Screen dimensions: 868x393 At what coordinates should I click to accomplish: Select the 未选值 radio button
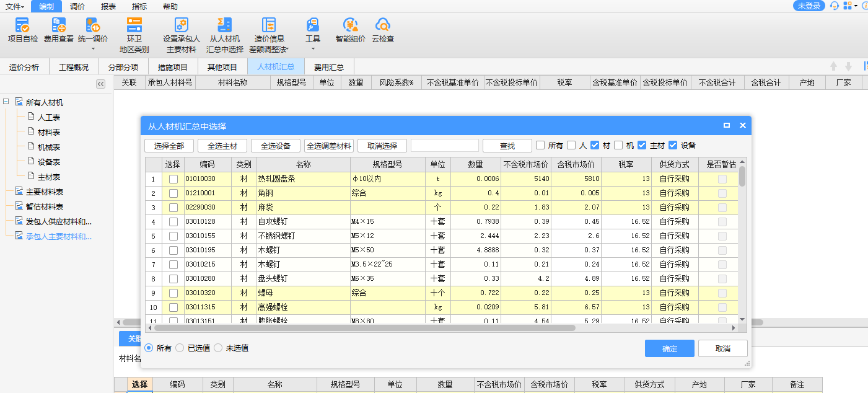[218, 348]
